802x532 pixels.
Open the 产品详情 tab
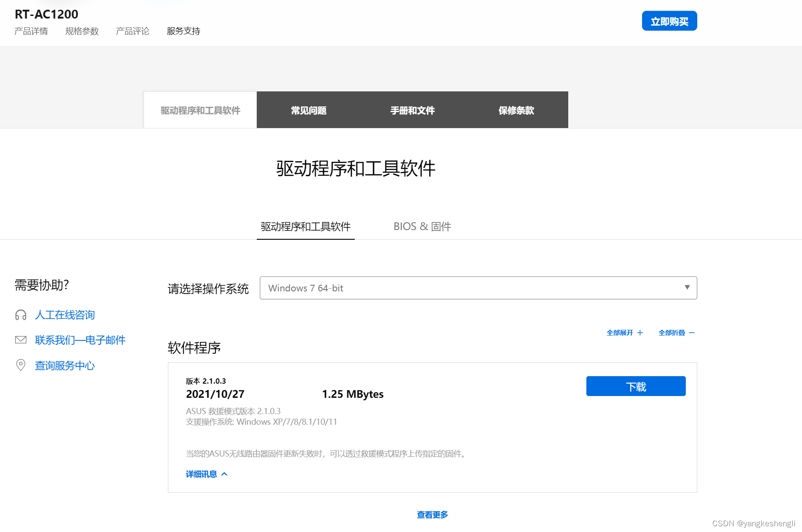(x=31, y=31)
